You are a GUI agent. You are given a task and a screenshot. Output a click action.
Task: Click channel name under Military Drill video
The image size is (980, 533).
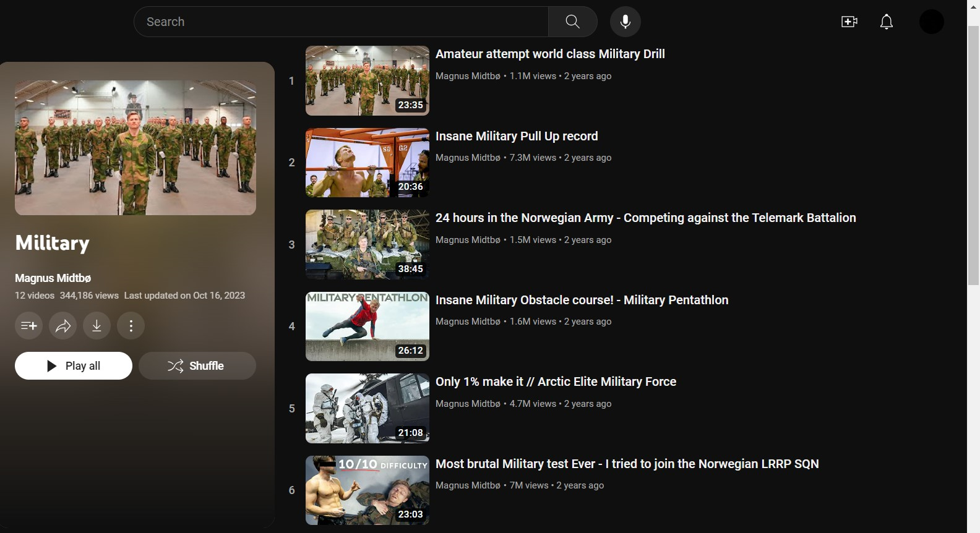pyautogui.click(x=468, y=76)
